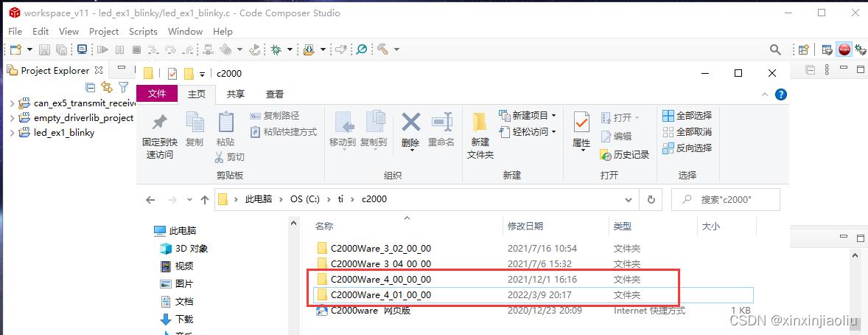868x335 pixels.
Task: Click the Resume play icon in CCS toolbar
Action: pos(102,49)
